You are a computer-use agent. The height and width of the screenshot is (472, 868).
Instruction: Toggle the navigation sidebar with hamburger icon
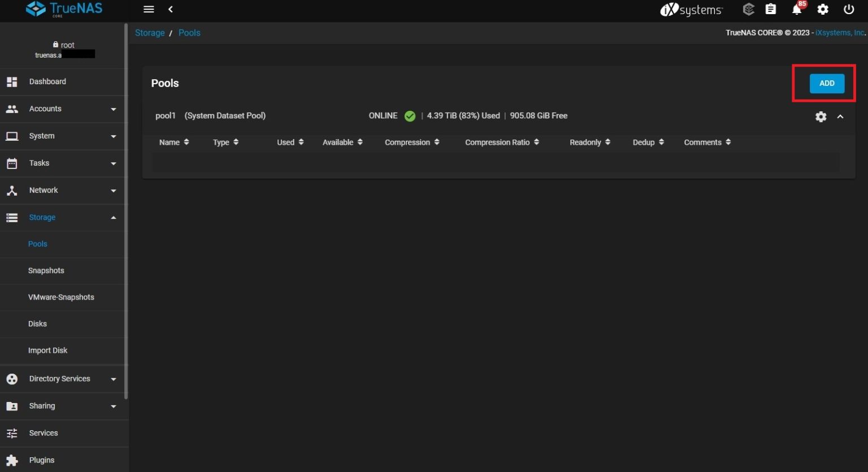[x=149, y=9]
